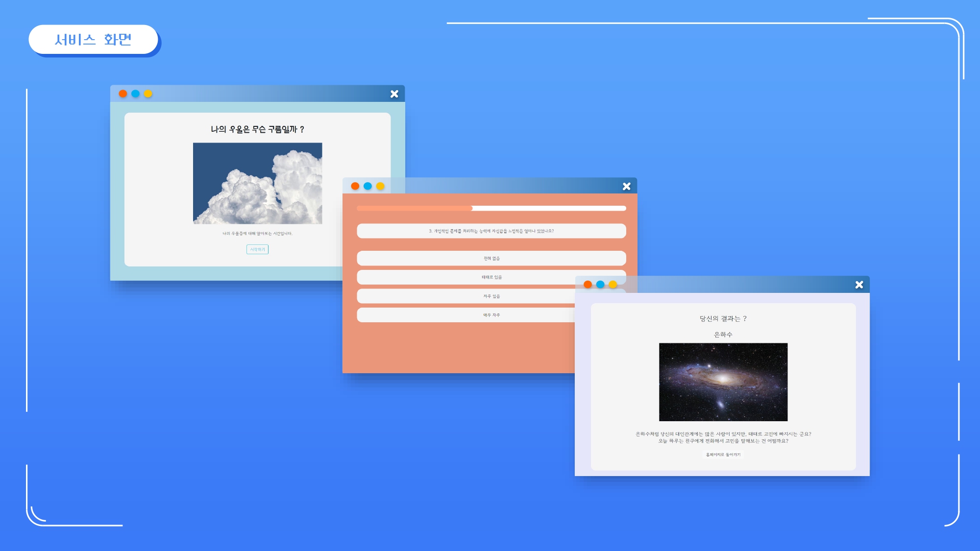Click the yellow dot on question window
Viewport: 980px width, 551px height.
(380, 186)
